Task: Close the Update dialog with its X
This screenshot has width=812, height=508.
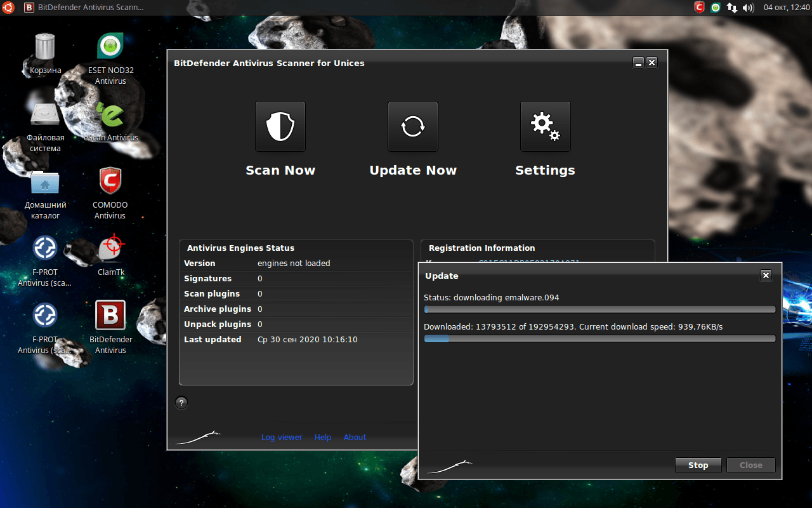Action: point(766,275)
